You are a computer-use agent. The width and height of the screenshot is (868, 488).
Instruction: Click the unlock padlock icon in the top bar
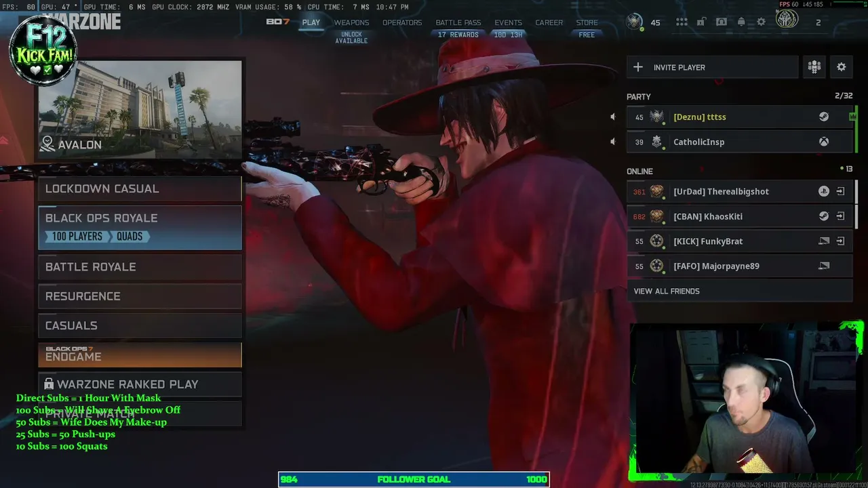pos(701,22)
